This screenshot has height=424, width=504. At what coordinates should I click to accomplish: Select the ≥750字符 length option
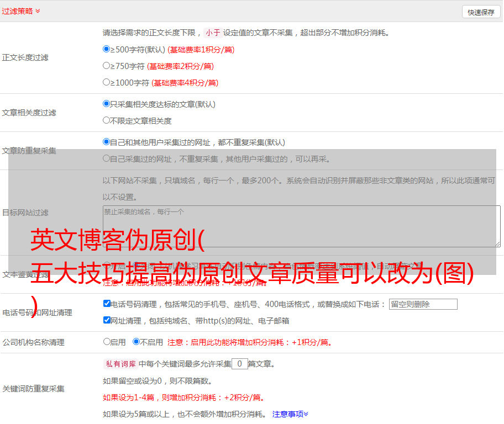(107, 66)
